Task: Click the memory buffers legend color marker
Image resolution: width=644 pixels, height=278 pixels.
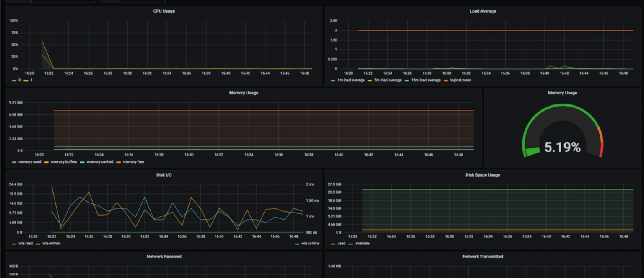Action: pos(47,162)
